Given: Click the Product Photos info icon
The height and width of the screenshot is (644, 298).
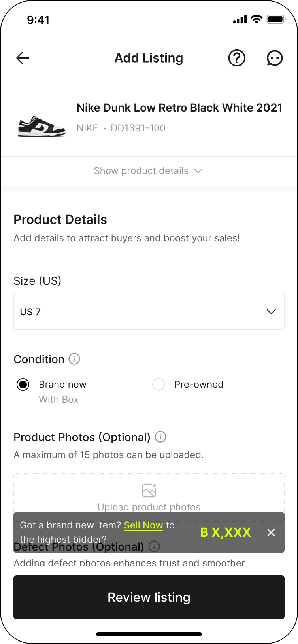Looking at the screenshot, I should [x=160, y=437].
